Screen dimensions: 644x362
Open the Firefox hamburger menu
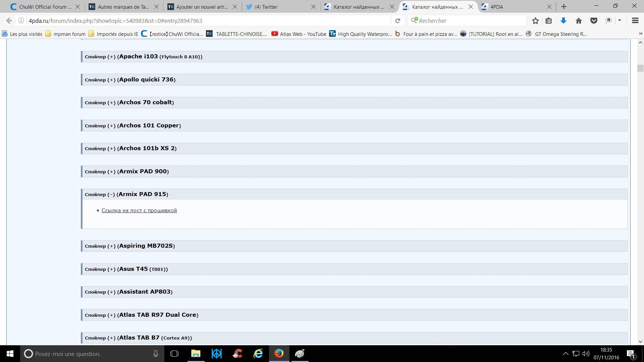[x=635, y=21]
